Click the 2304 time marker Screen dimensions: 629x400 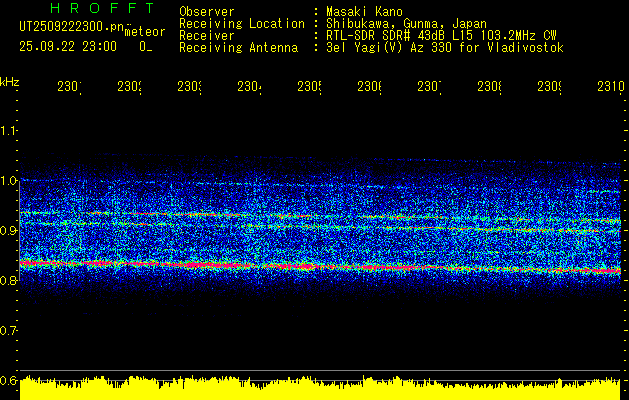pyautogui.click(x=250, y=87)
